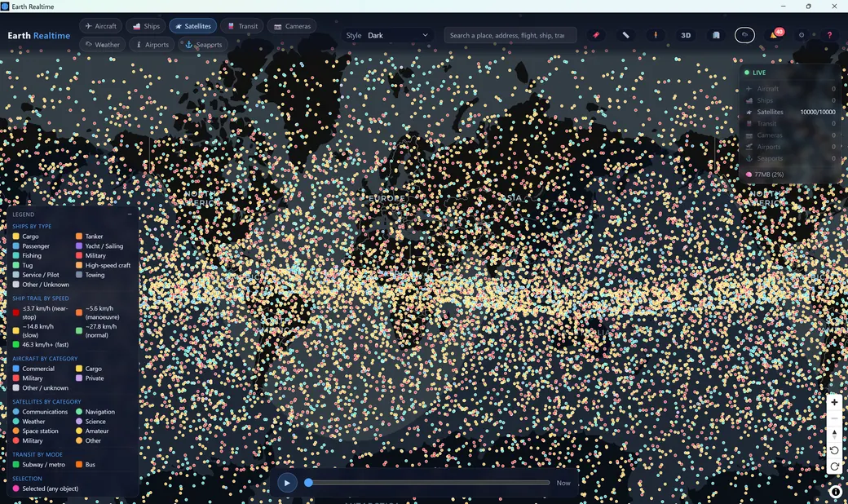
Task: Click Selected (any object) legend entry
Action: [x=46, y=489]
